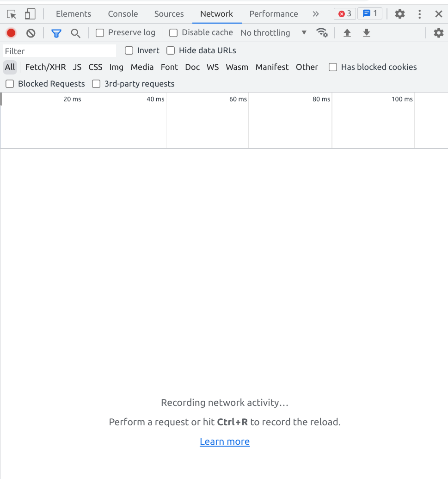Export HAR file using the download icon
448x479 pixels.
pyautogui.click(x=366, y=32)
